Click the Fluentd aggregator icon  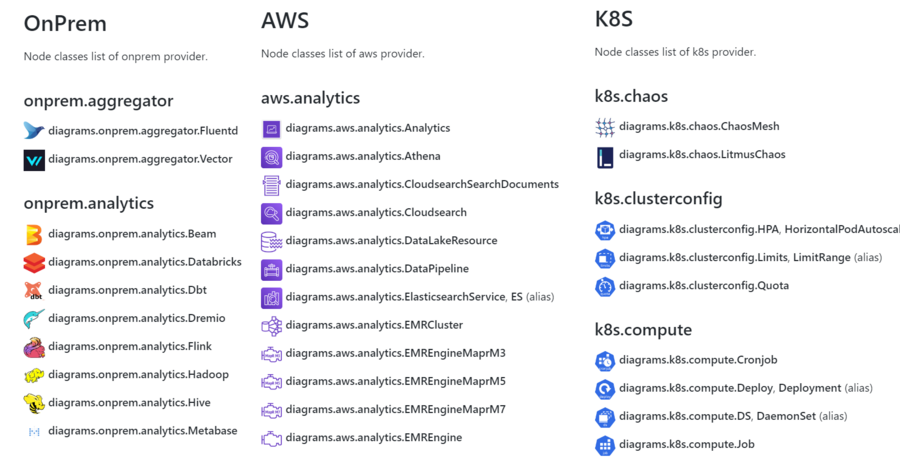(34, 131)
